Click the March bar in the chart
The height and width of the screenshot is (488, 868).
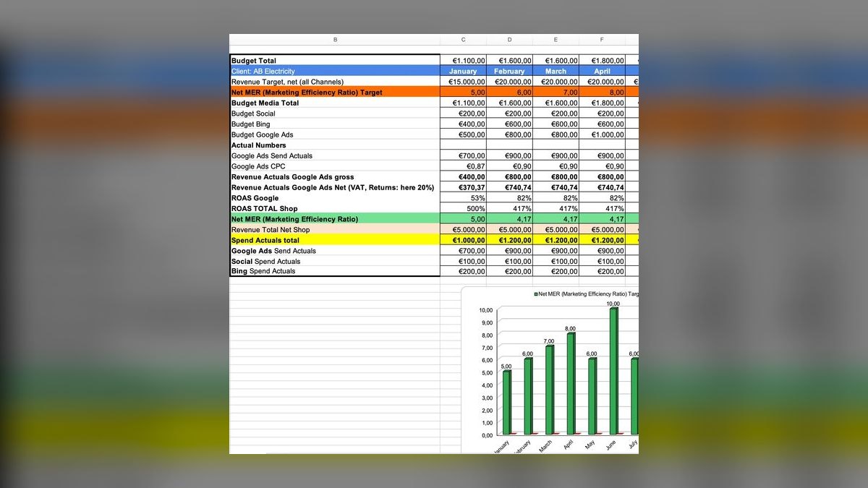click(x=549, y=390)
